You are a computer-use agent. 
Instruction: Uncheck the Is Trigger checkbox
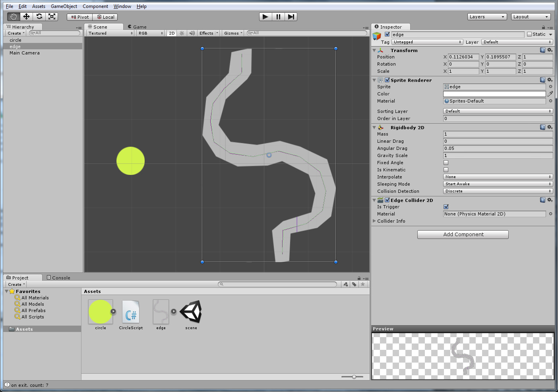point(446,207)
